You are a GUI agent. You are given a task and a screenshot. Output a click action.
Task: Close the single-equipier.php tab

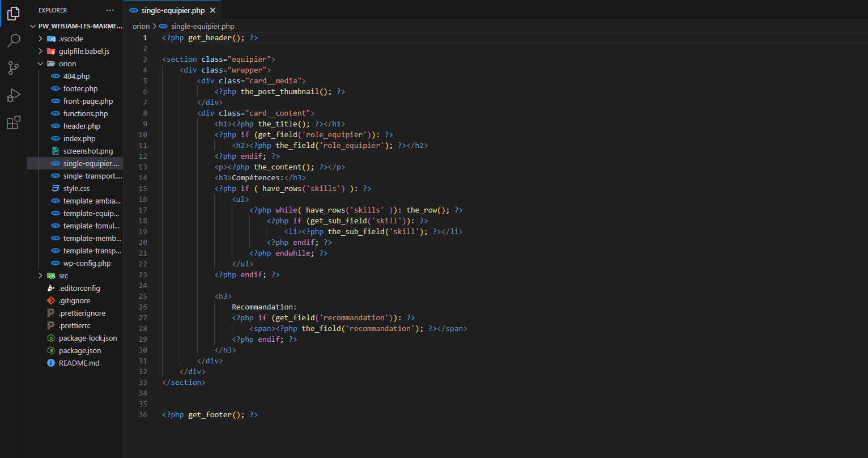click(212, 10)
